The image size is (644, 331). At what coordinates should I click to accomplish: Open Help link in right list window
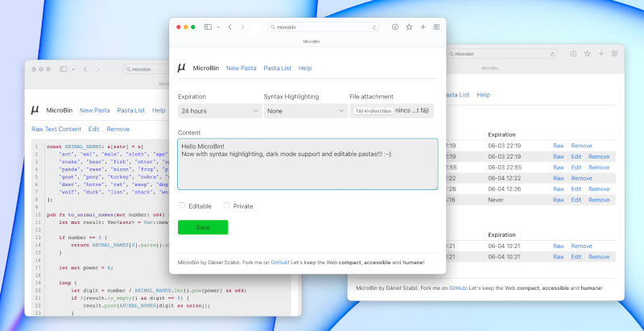[x=484, y=94]
